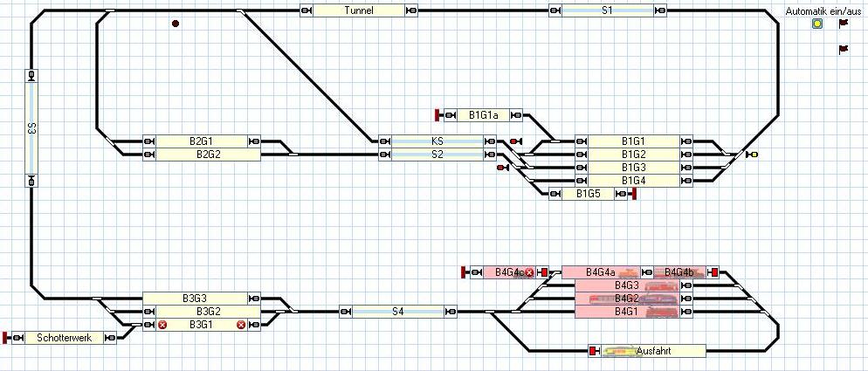Switch the turnout right of B2G2 block
The image size is (868, 371).
tap(293, 155)
